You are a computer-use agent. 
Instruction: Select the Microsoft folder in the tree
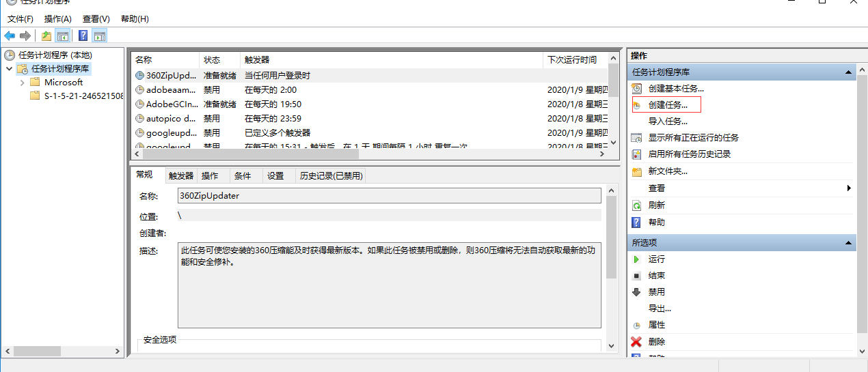coord(64,83)
